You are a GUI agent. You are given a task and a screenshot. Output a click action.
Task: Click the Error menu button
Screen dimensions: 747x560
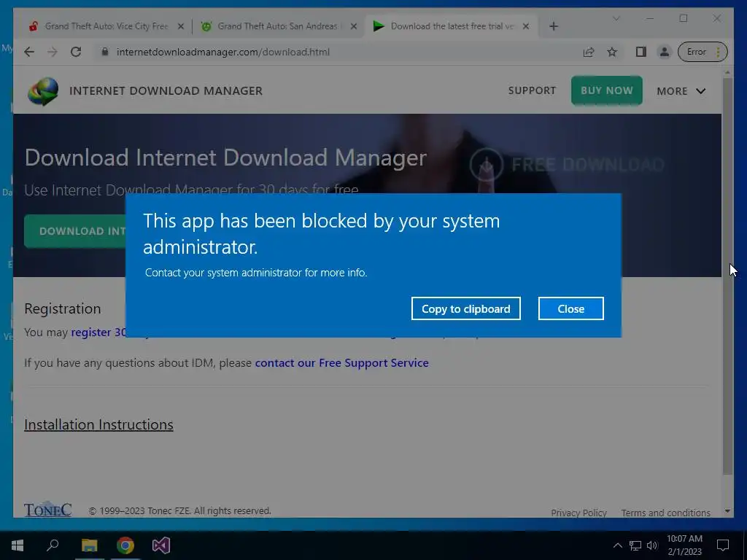coord(703,52)
